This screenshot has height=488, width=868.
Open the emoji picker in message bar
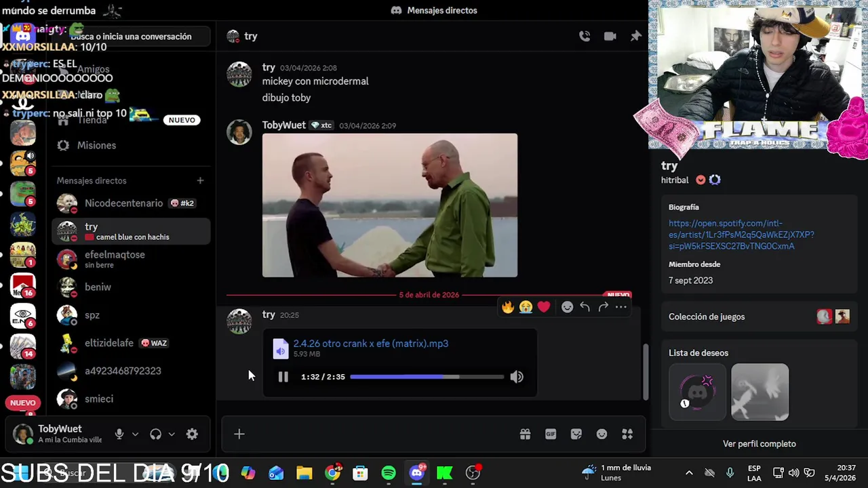[601, 434]
